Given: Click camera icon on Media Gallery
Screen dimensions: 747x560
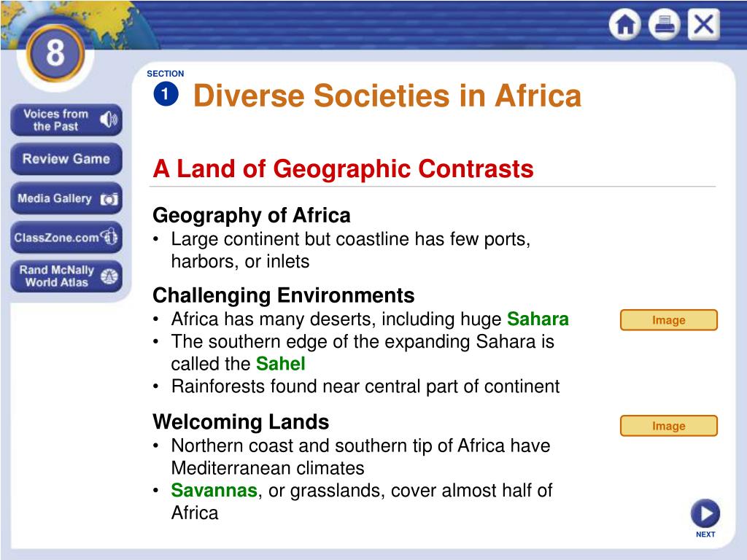Looking at the screenshot, I should [109, 199].
